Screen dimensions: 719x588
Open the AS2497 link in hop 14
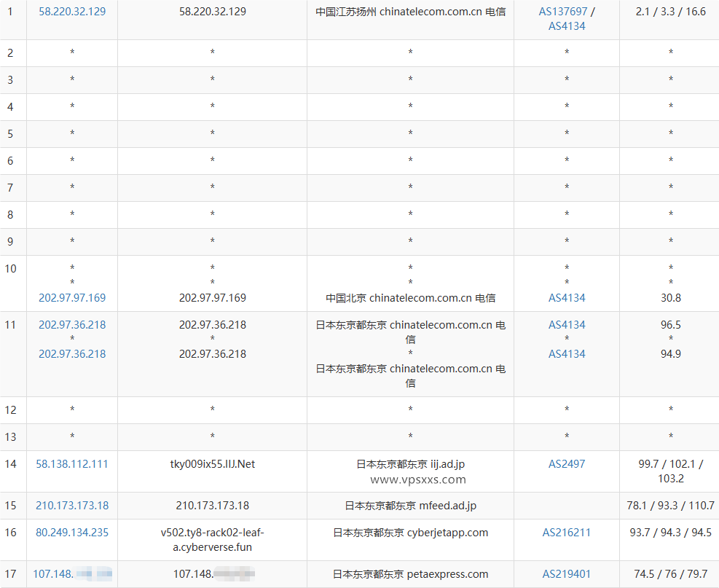pos(567,463)
